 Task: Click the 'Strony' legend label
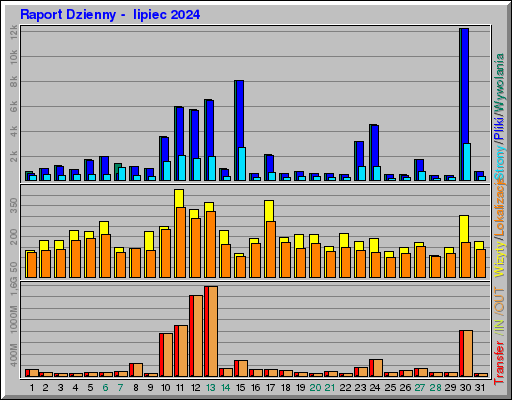500,162
